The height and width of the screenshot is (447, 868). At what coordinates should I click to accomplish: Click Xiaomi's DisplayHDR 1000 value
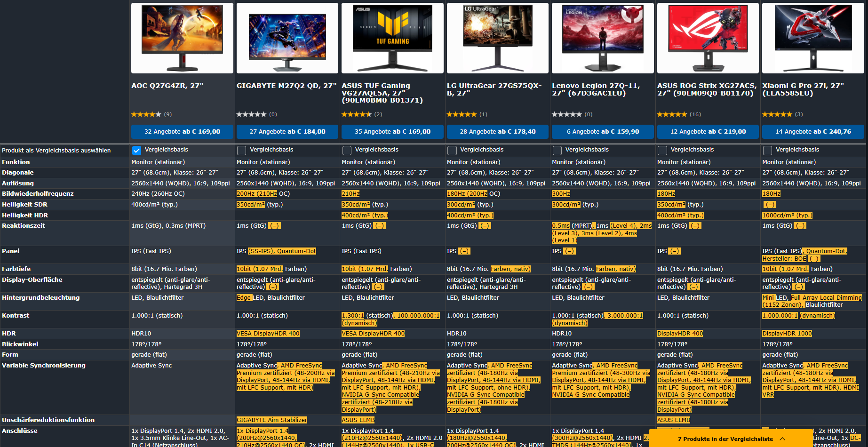pos(787,333)
